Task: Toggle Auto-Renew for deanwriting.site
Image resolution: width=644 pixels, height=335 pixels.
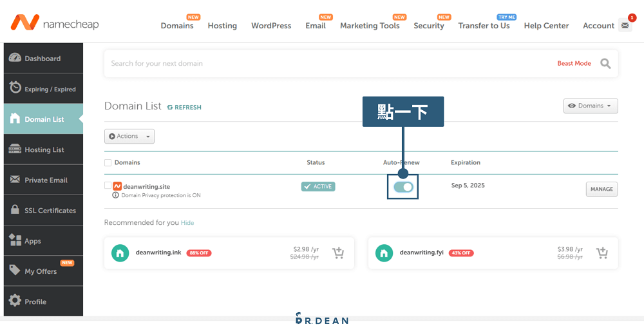Action: 403,187
